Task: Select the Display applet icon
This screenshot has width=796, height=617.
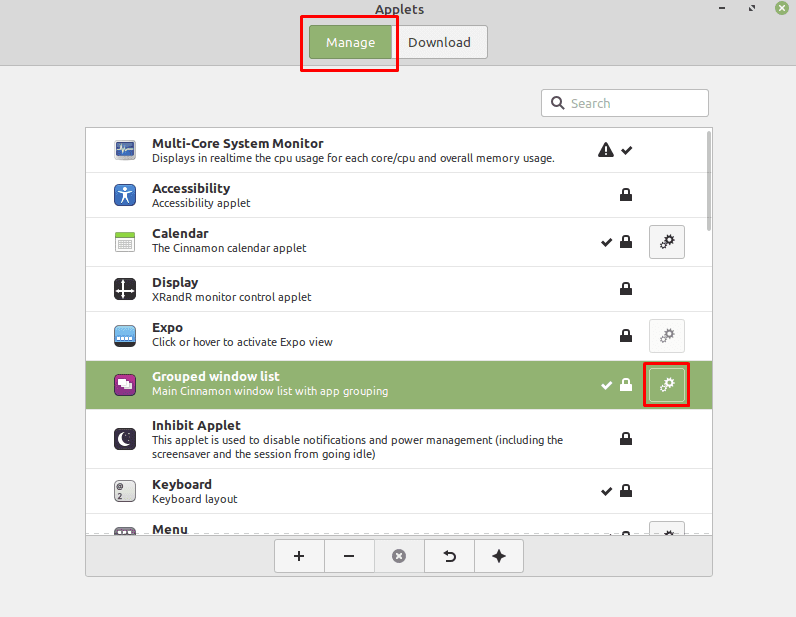Action: pyautogui.click(x=125, y=289)
